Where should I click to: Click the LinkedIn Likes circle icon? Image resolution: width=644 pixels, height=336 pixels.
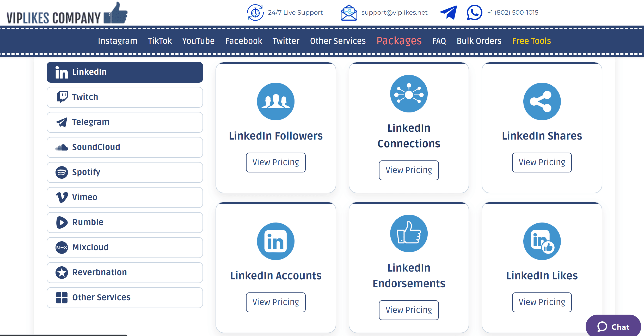[542, 241]
